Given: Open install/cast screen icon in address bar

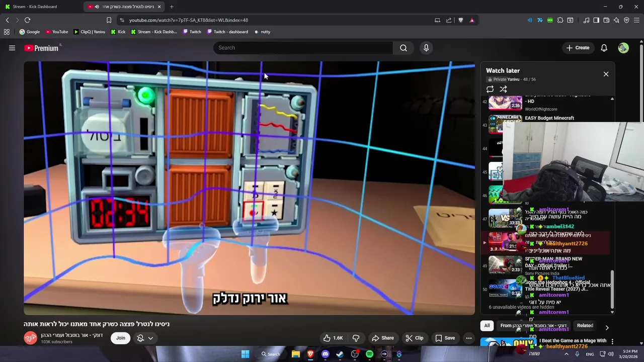Looking at the screenshot, I should coord(437,20).
